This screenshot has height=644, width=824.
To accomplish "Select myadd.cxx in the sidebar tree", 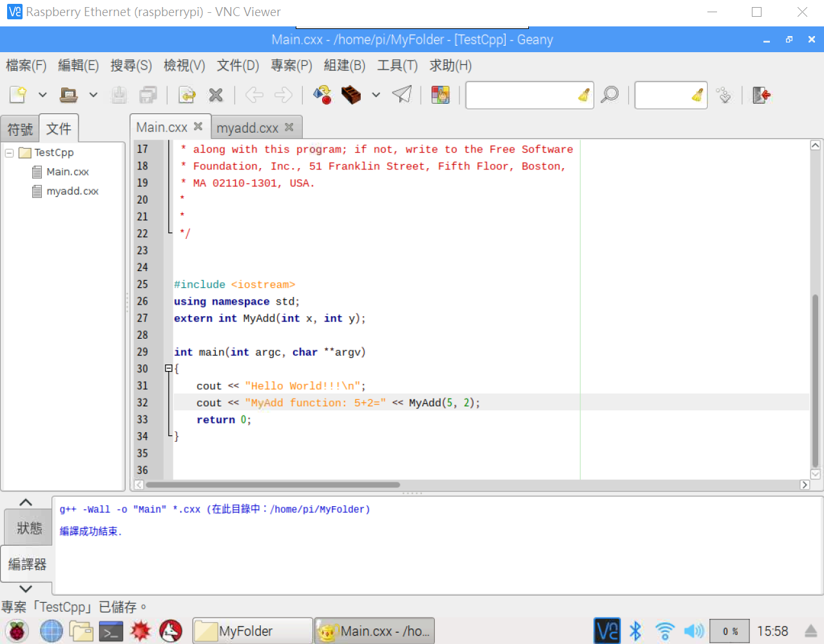I will [x=72, y=191].
